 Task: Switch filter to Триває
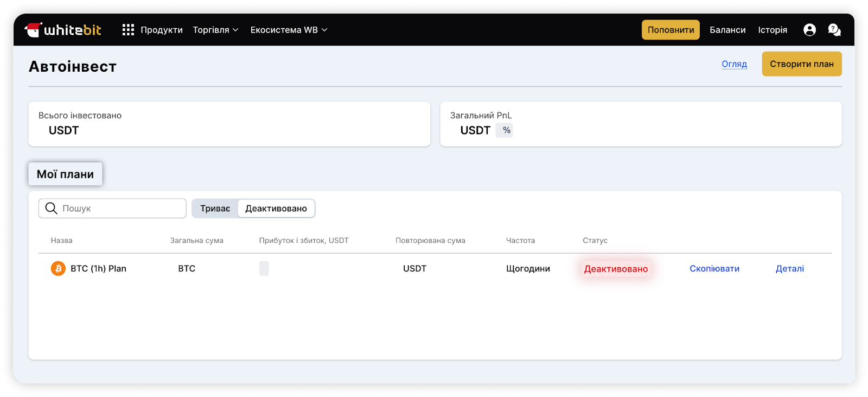[x=215, y=209]
